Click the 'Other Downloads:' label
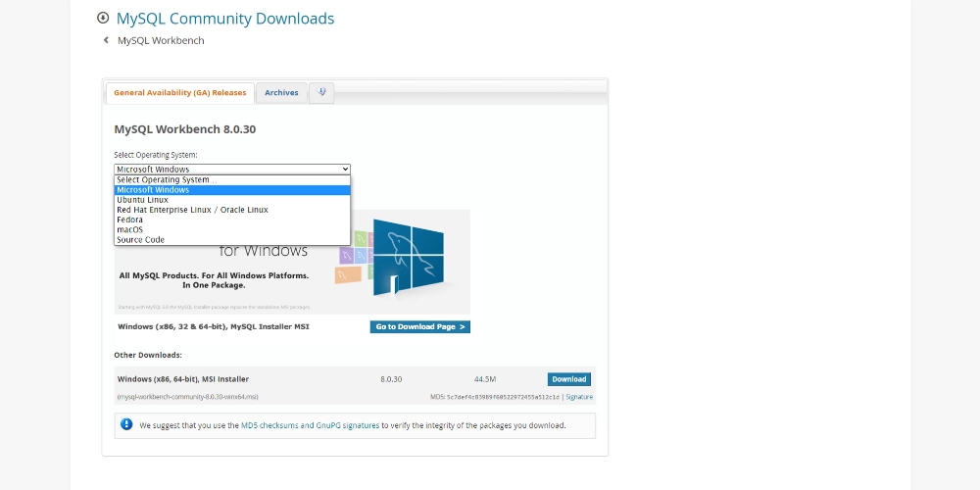The width and height of the screenshot is (980, 490). 148,355
